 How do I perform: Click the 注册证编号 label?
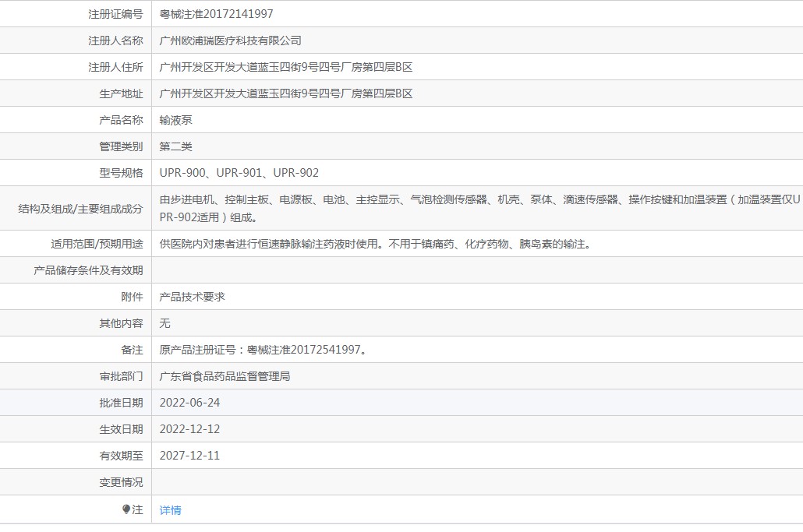click(x=115, y=14)
